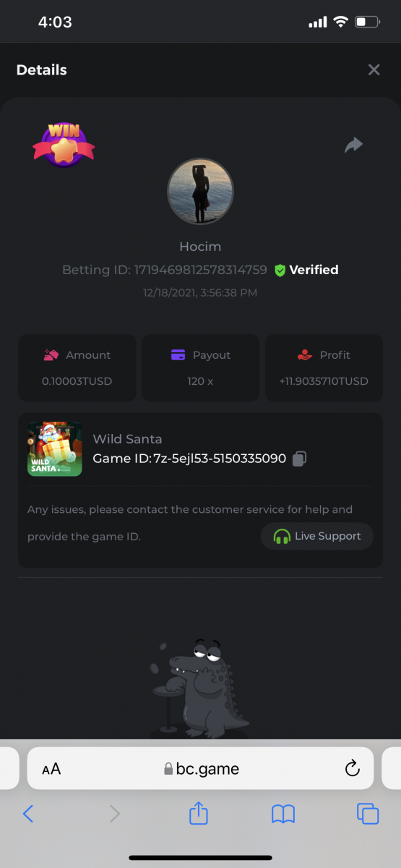Select the Hocim username text
Image resolution: width=401 pixels, height=868 pixels.
pos(200,247)
